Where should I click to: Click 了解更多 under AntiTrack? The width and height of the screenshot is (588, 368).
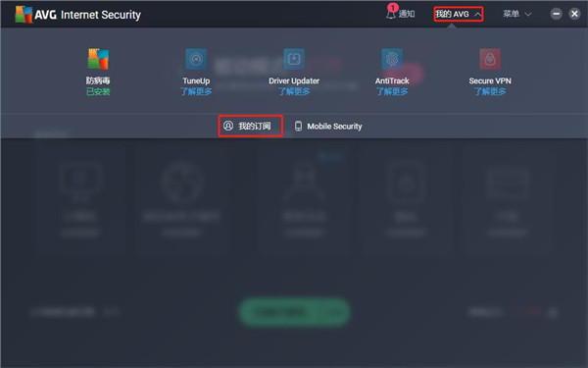392,91
